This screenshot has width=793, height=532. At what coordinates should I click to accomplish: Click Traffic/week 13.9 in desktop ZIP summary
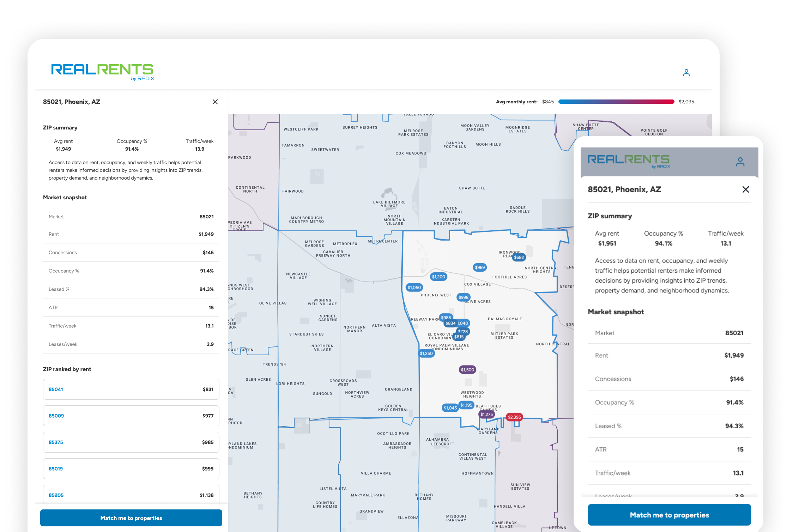200,145
